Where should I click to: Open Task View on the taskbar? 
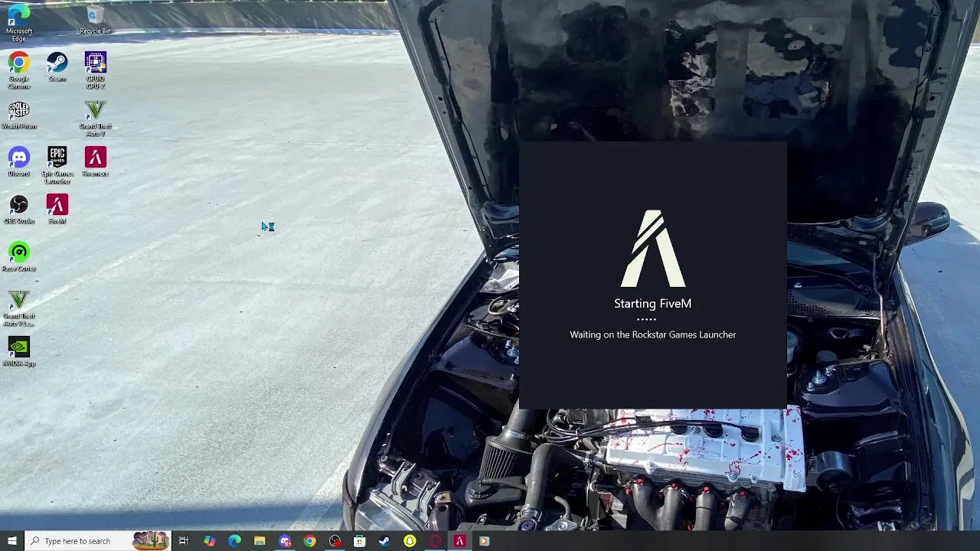184,541
